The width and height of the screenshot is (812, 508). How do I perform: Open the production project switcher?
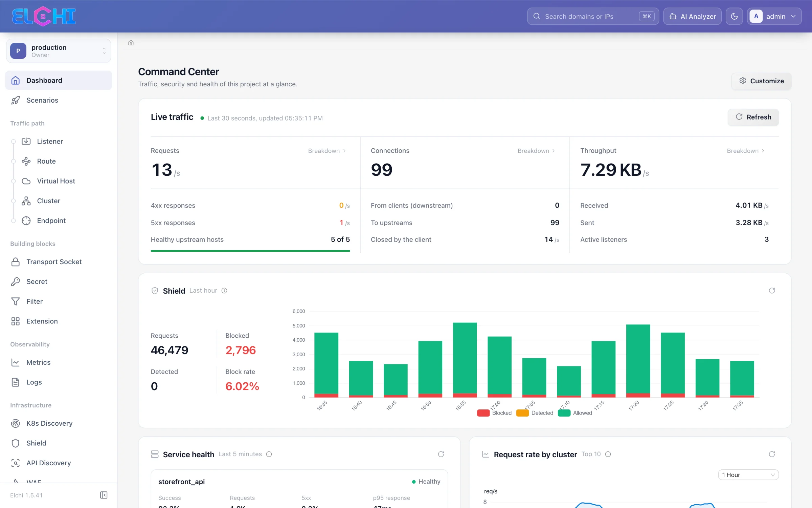pyautogui.click(x=59, y=51)
